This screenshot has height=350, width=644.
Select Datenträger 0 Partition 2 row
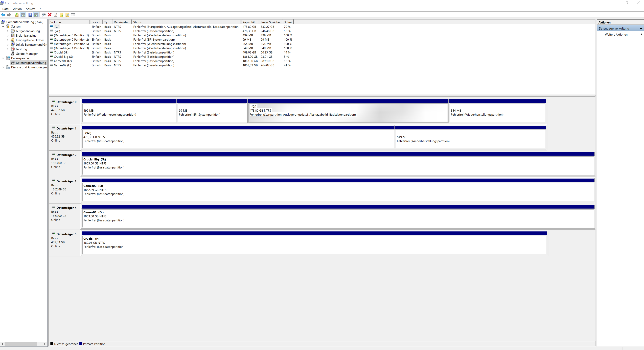[x=171, y=39]
